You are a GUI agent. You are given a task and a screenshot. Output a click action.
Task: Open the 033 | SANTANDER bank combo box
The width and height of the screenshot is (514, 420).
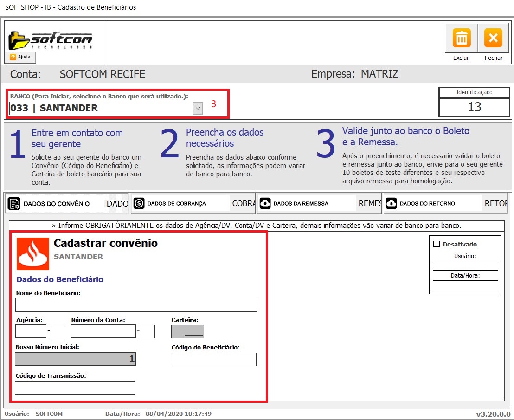[100, 109]
